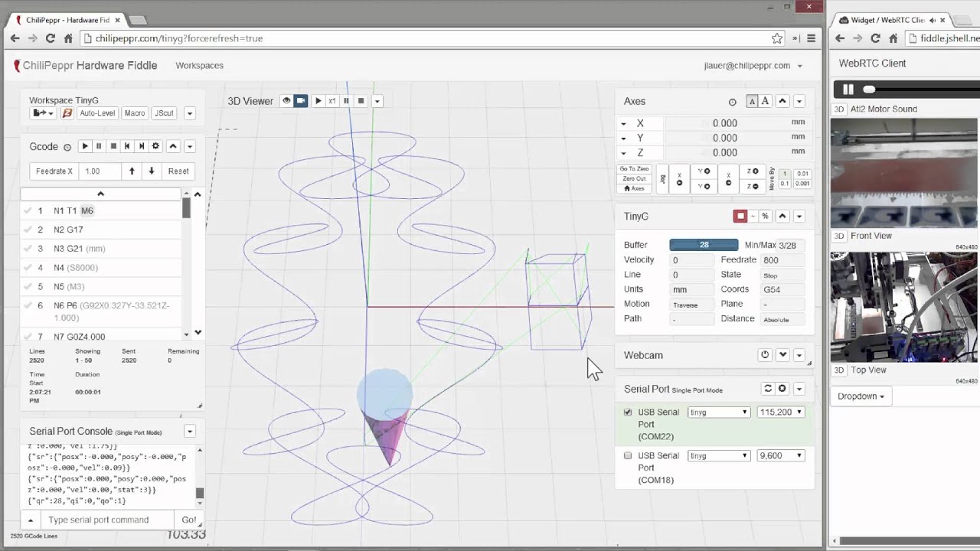Open Gcode widget settings gear
Viewport: 980px width, 551px height.
coord(155,146)
